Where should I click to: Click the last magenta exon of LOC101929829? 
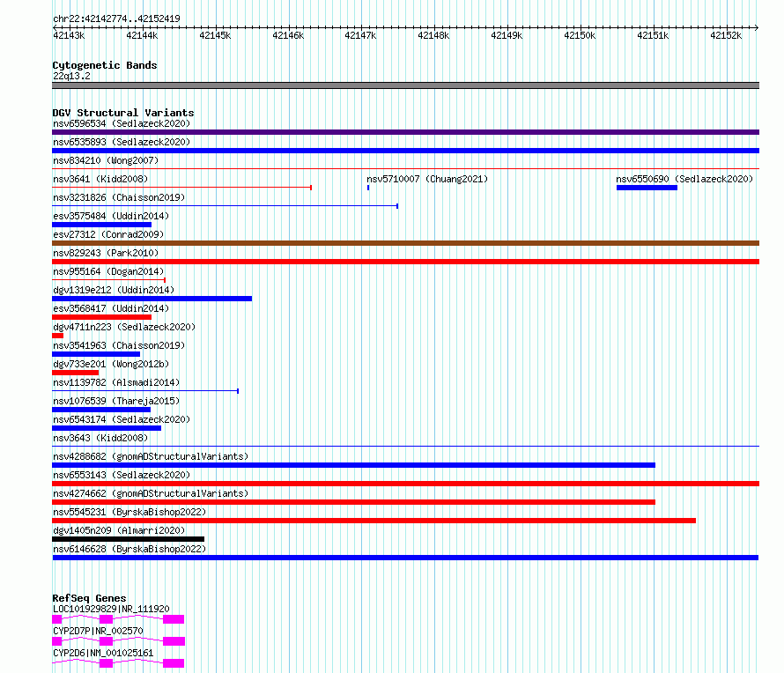click(174, 619)
